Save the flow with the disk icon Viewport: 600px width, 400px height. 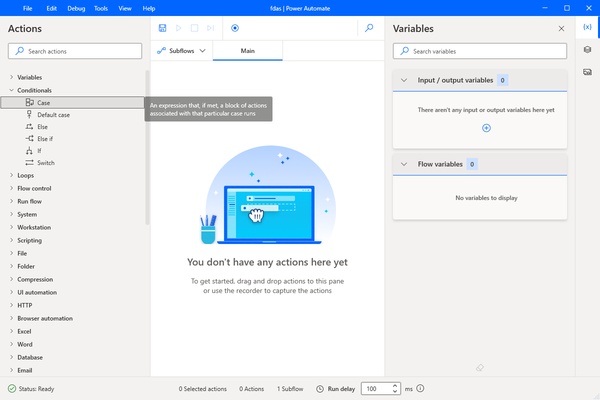pos(162,28)
